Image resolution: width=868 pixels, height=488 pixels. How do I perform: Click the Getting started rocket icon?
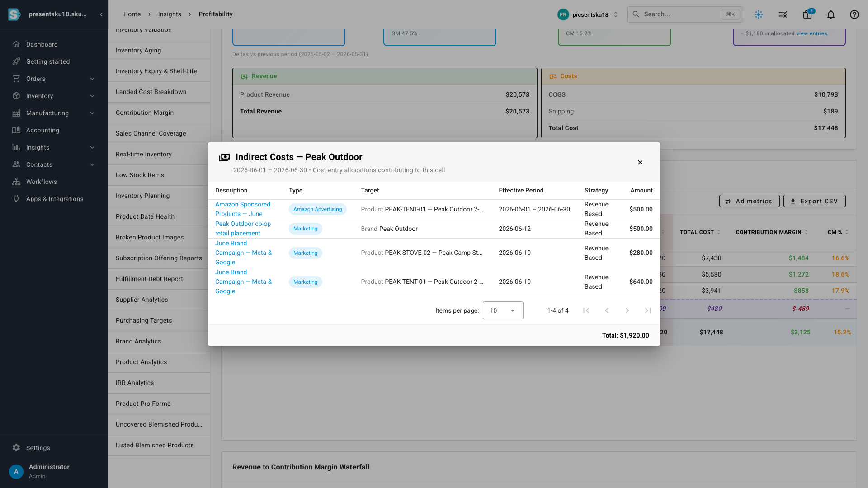click(x=16, y=61)
